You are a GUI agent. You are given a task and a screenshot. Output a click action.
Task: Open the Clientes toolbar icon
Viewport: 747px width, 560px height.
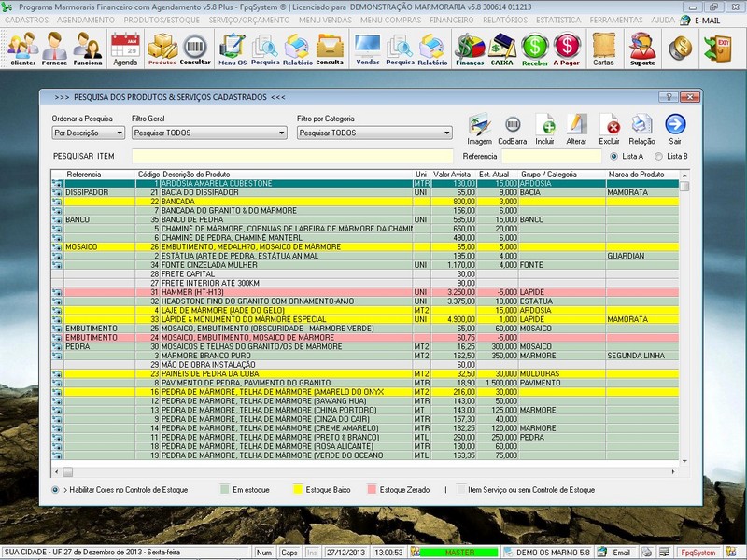pos(22,48)
